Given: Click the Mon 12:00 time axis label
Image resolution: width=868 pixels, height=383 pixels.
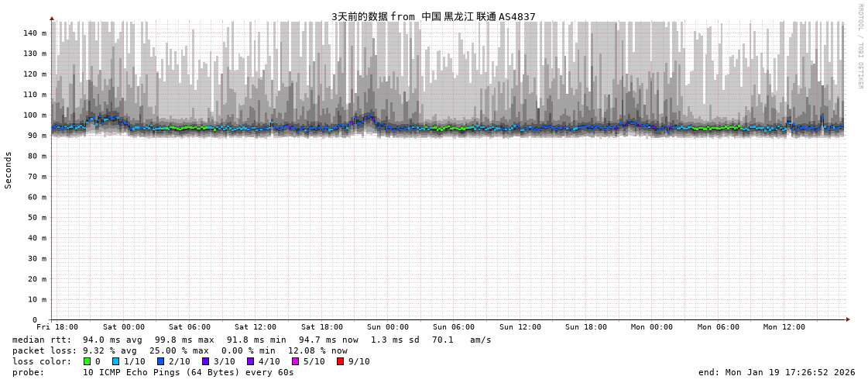Looking at the screenshot, I should (784, 327).
